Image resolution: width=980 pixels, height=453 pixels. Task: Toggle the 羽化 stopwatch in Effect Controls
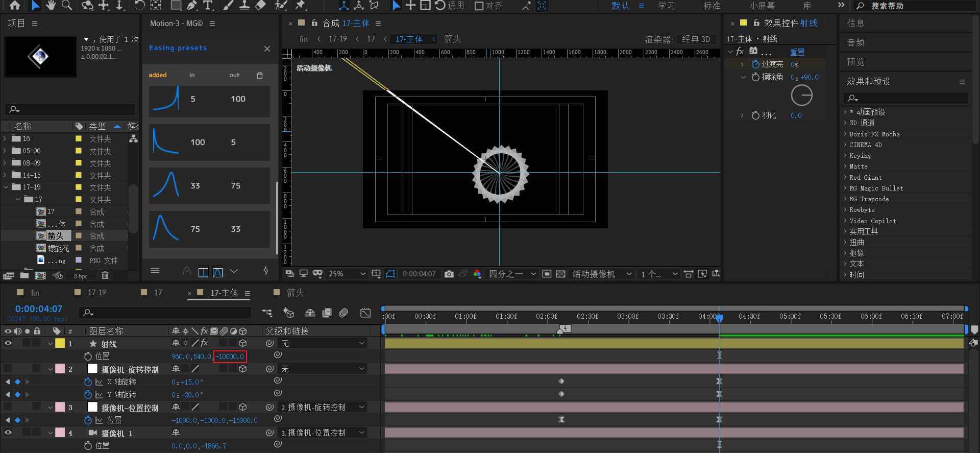(755, 115)
